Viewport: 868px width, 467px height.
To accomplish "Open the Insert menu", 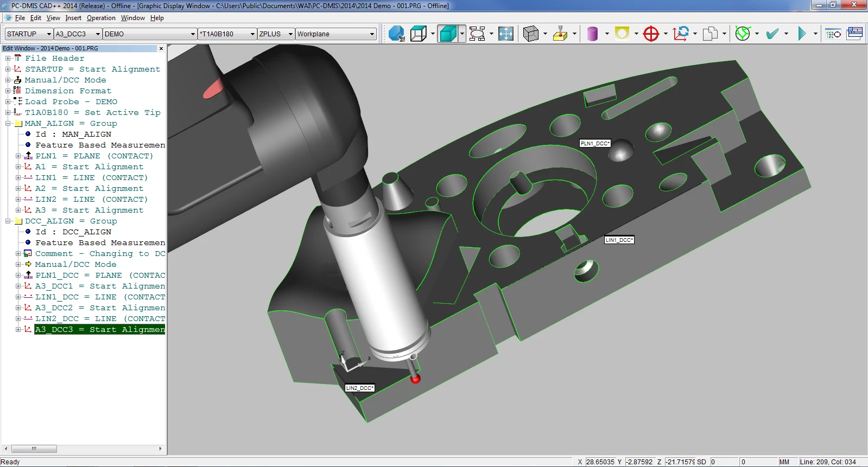I will pyautogui.click(x=73, y=18).
